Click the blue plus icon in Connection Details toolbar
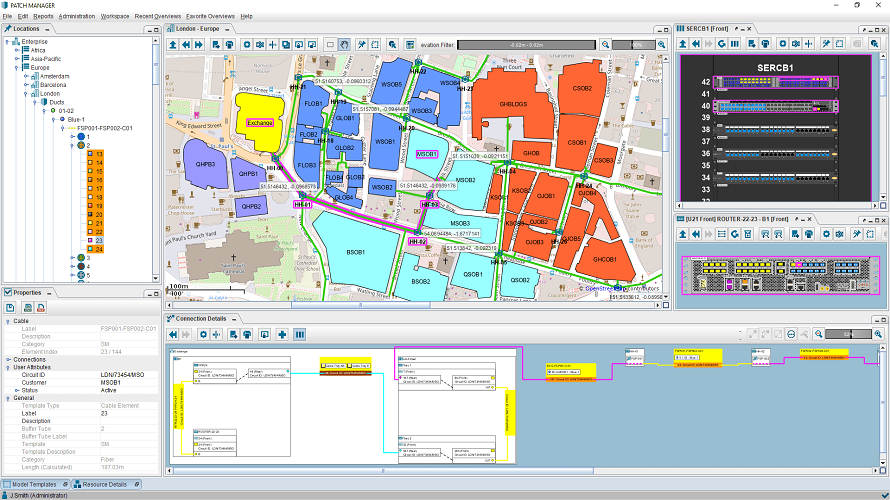890x500 pixels. (x=282, y=335)
